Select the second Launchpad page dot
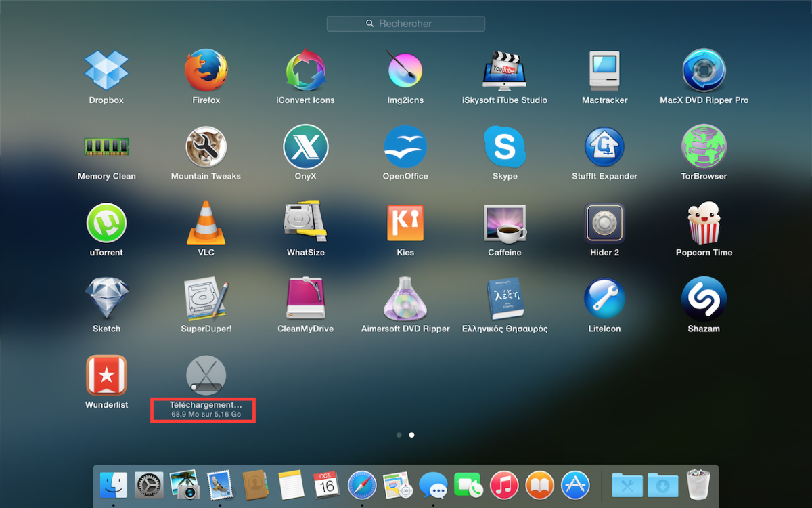 (411, 435)
